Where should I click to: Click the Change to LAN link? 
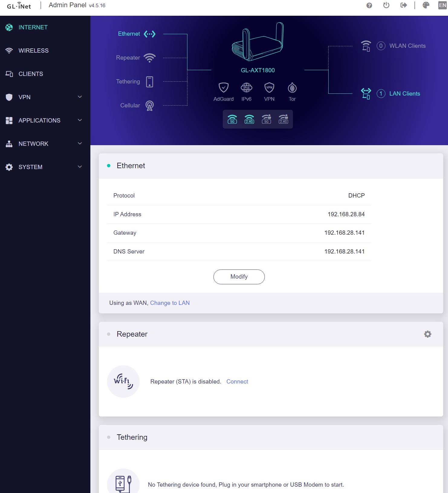pyautogui.click(x=170, y=303)
